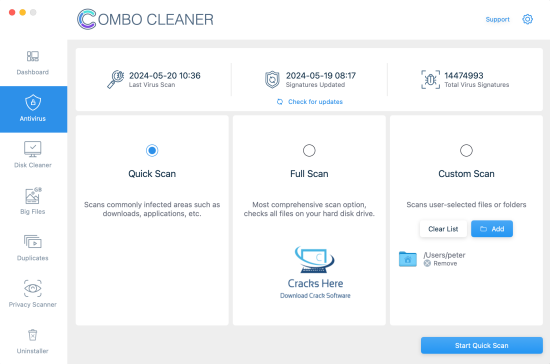Click the Clear List button
The width and height of the screenshot is (550, 364).
tap(443, 229)
